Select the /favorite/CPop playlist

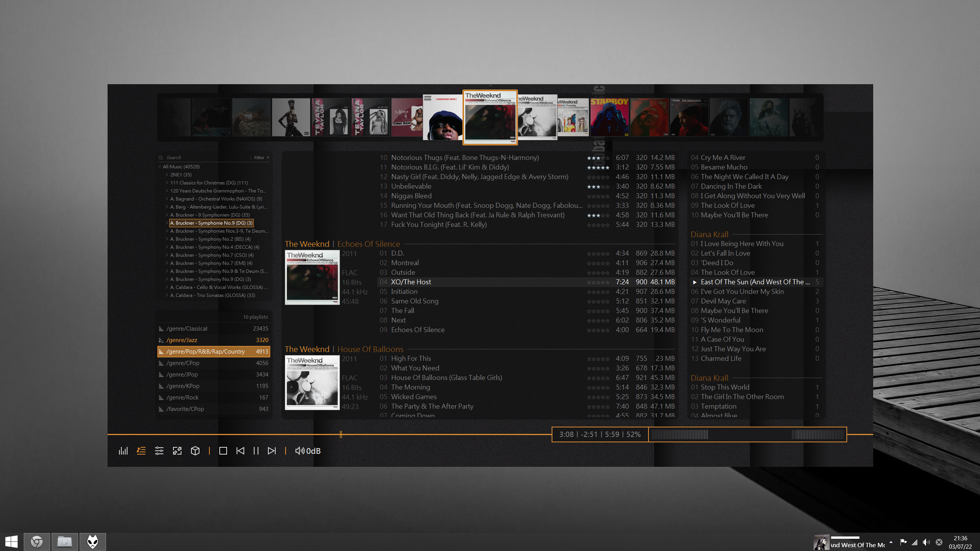click(x=214, y=409)
